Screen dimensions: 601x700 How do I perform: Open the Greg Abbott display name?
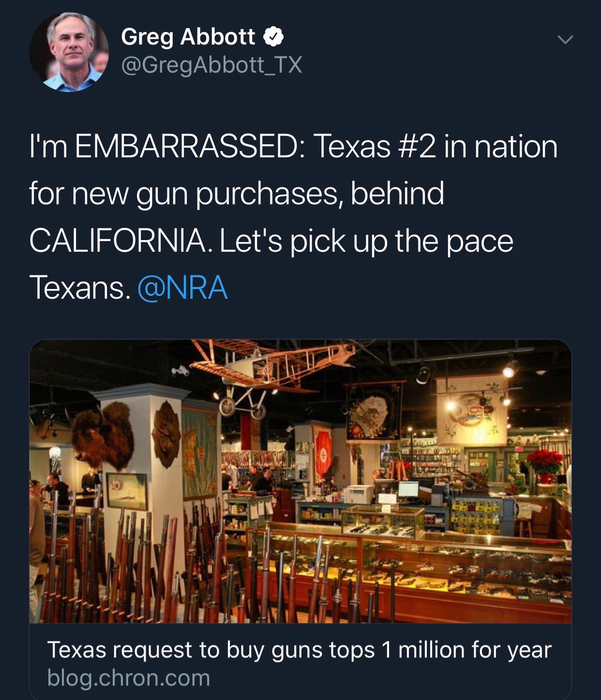point(188,37)
